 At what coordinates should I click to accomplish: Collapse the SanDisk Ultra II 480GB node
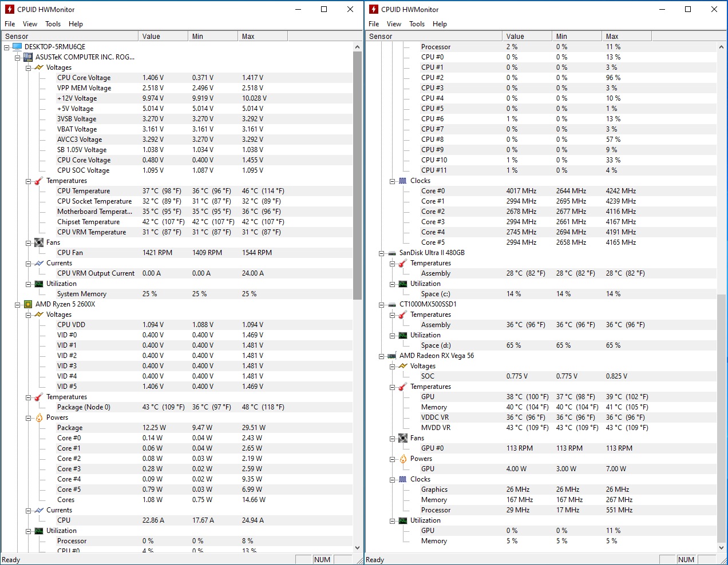pos(382,253)
